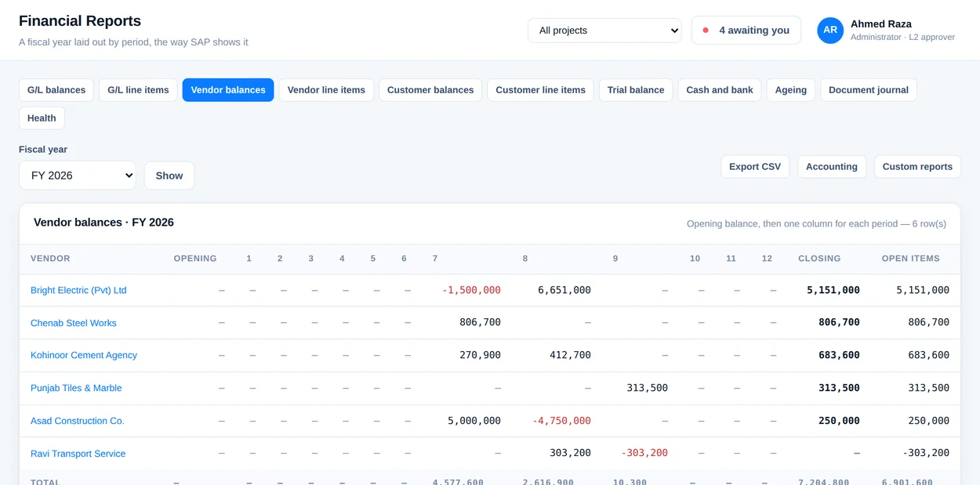Open the All projects dropdown
Image resolution: width=980 pixels, height=485 pixels.
click(x=604, y=31)
